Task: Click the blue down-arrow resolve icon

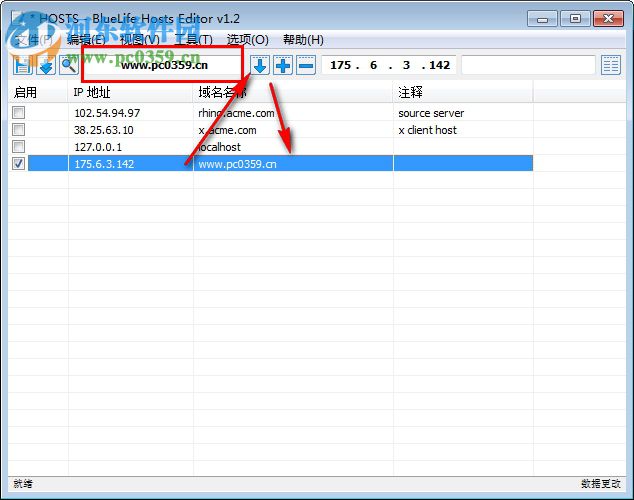Action: pyautogui.click(x=260, y=65)
